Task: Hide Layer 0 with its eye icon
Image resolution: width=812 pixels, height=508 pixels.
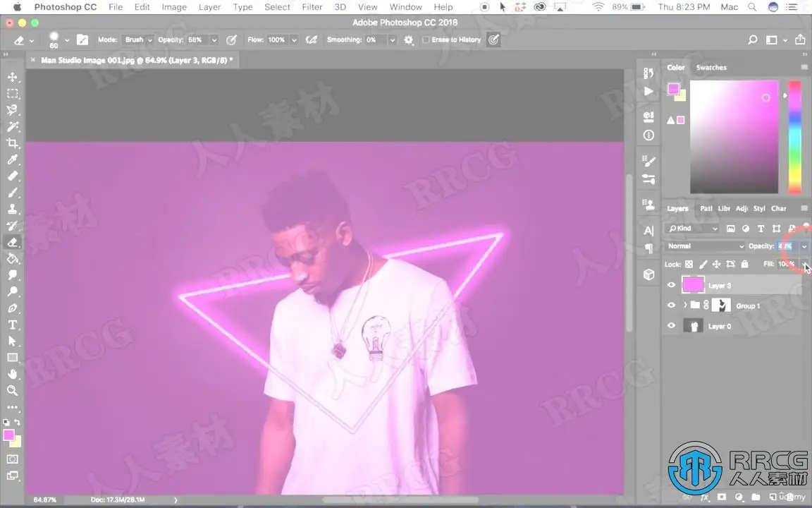Action: (x=671, y=325)
